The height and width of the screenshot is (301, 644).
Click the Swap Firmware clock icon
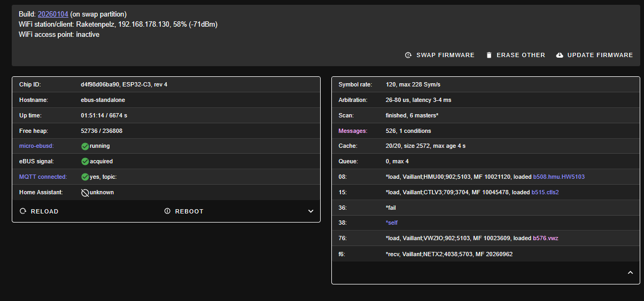[x=408, y=55]
